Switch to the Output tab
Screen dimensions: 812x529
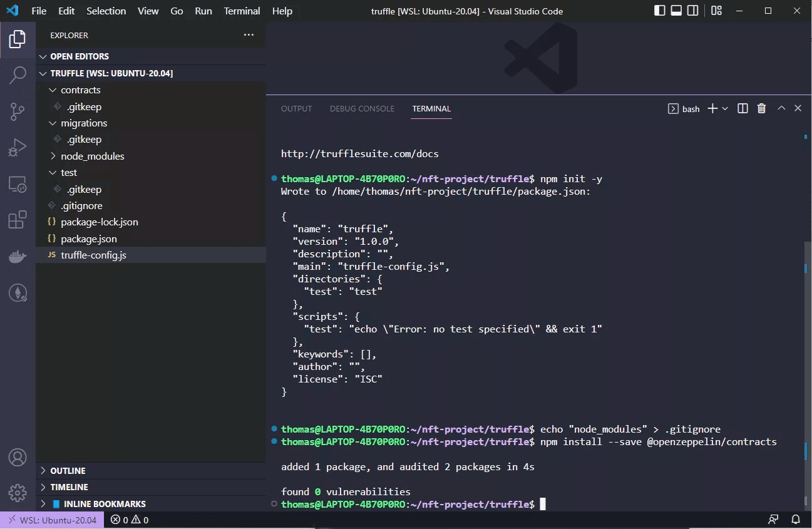coord(296,109)
